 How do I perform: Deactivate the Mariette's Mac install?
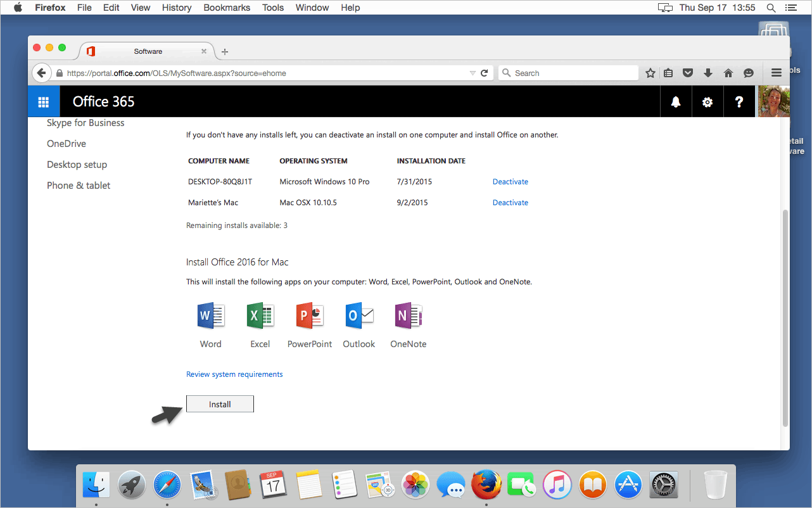[x=511, y=203]
